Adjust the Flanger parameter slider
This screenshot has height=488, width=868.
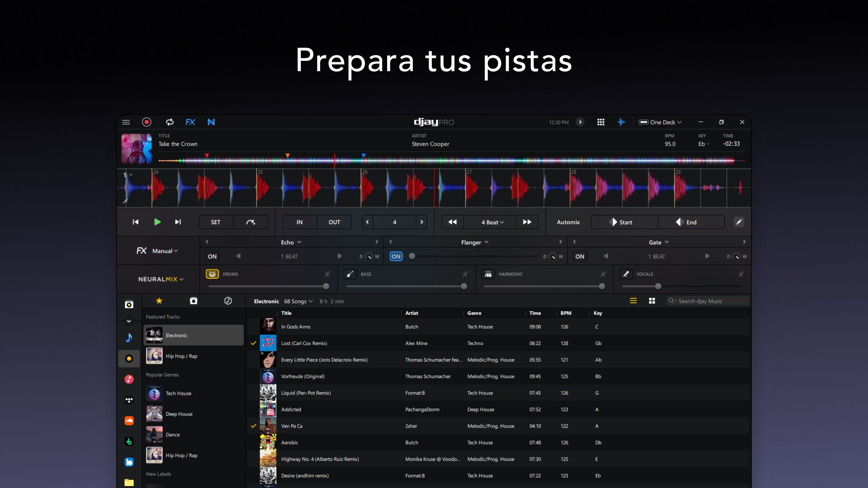click(473, 256)
